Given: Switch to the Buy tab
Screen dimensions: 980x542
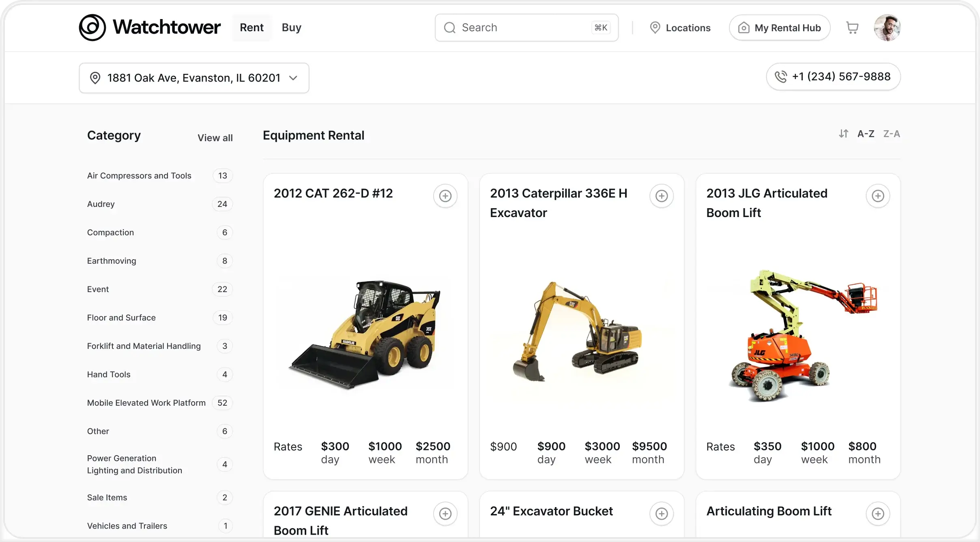Looking at the screenshot, I should 291,28.
